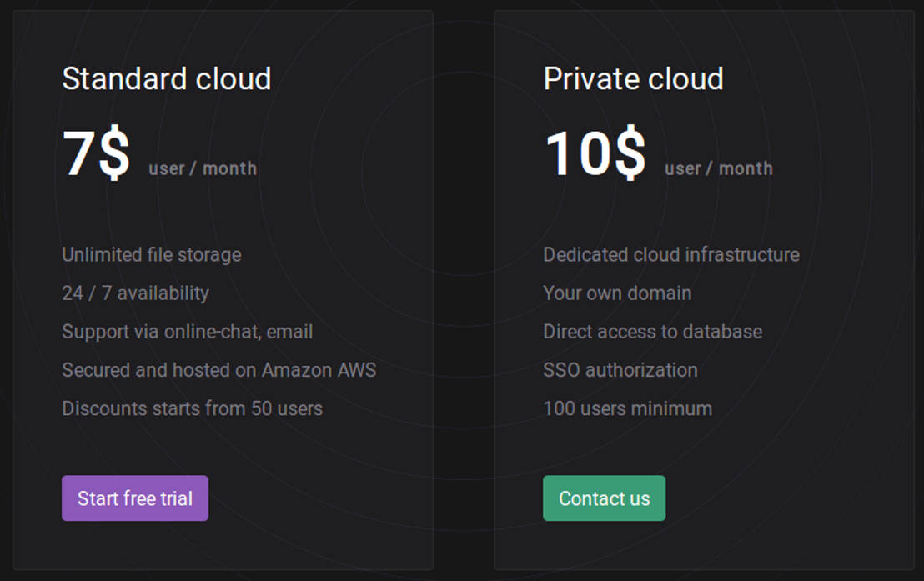Click the Standard cloud heading
The height and width of the screenshot is (581, 924).
pos(167,78)
